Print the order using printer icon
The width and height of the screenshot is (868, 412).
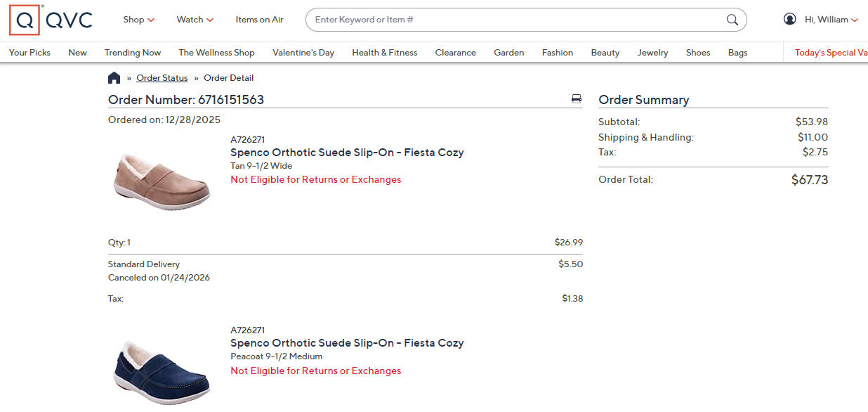pyautogui.click(x=576, y=99)
